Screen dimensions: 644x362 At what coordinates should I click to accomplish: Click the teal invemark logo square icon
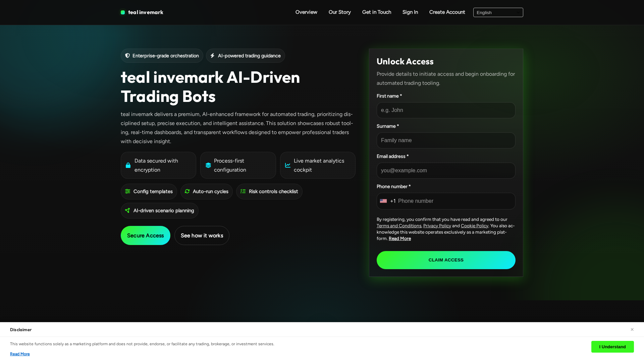click(123, 12)
